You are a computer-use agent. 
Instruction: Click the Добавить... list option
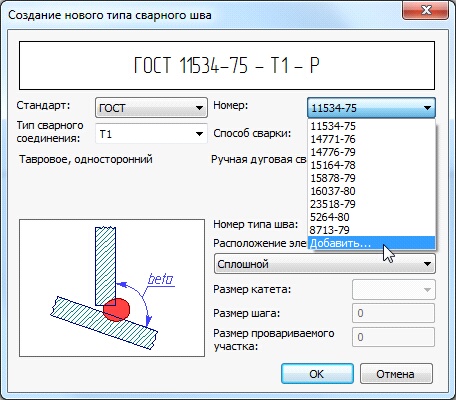[371, 243]
